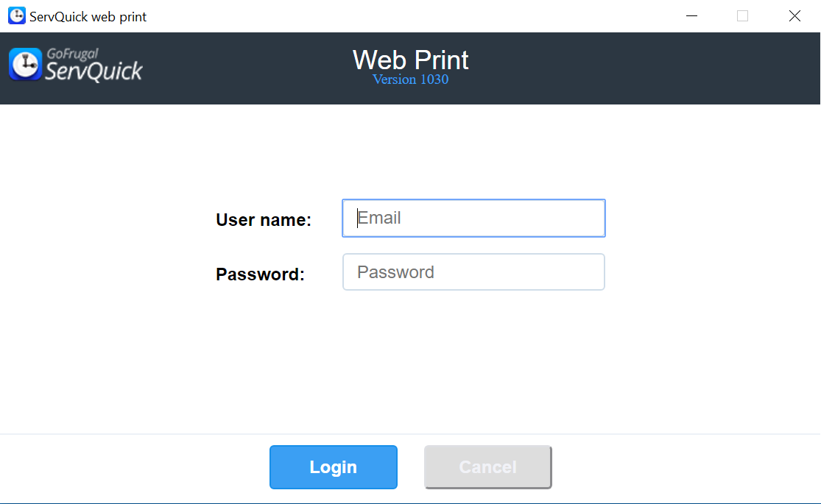This screenshot has height=504, width=821.
Task: Click the Web Print heading
Action: point(410,60)
